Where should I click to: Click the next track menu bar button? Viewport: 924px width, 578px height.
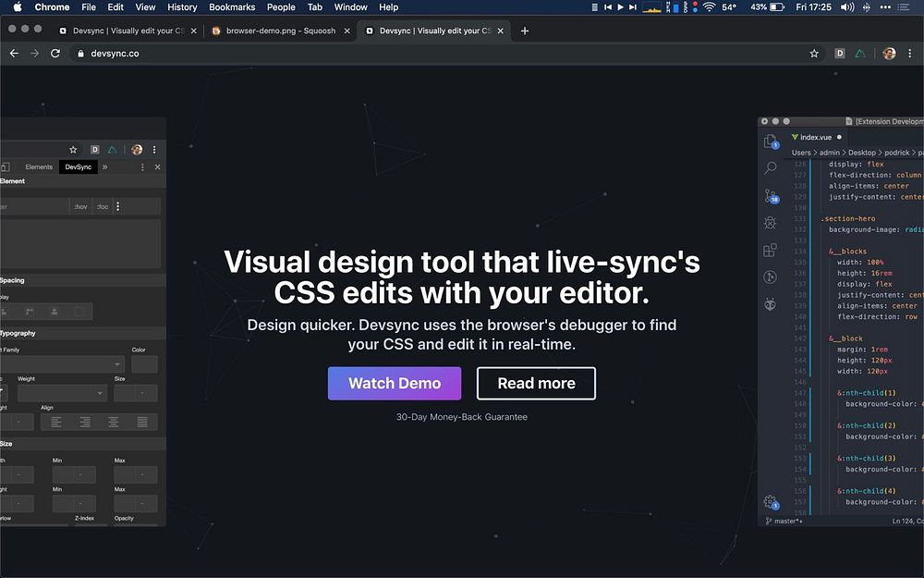[632, 7]
